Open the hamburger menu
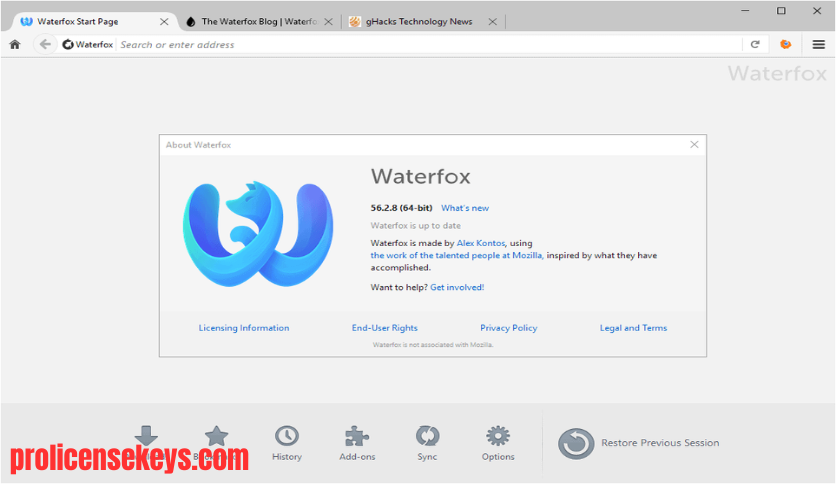This screenshot has width=836, height=484. (x=818, y=45)
